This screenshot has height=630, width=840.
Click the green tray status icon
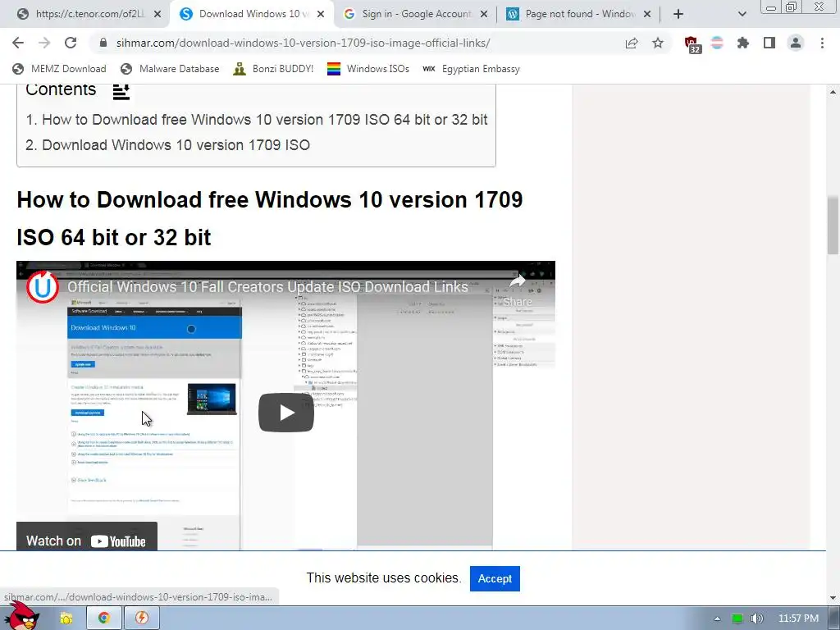[737, 619]
